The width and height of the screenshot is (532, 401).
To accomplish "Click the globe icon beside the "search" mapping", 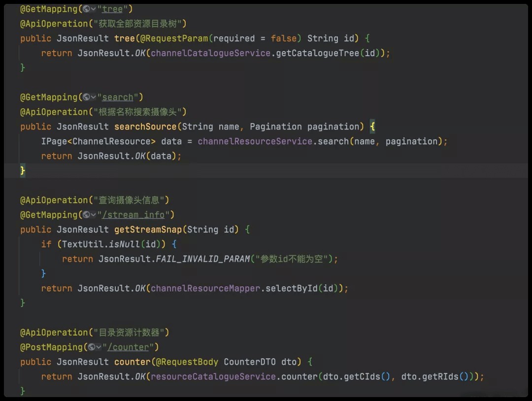I will pos(86,97).
